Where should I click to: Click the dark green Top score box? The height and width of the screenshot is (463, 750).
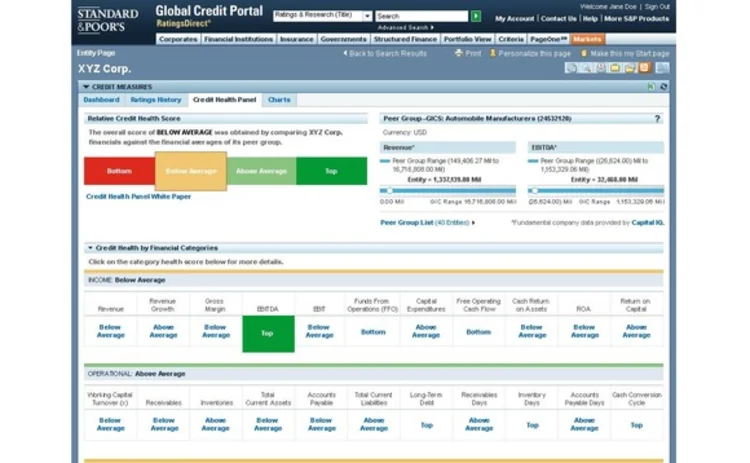[x=331, y=171]
